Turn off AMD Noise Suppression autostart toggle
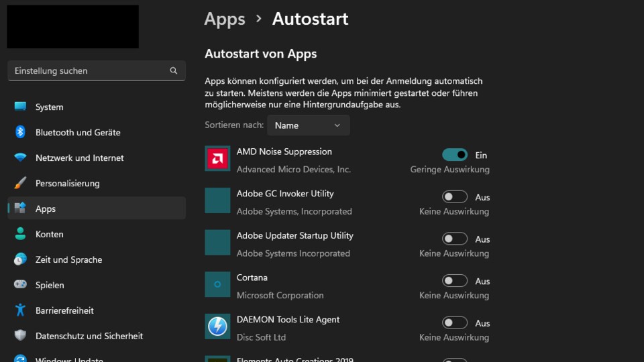644x362 pixels. coord(455,155)
